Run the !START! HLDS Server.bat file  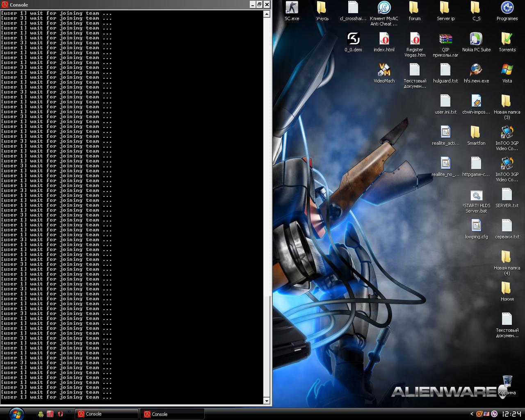[476, 201]
